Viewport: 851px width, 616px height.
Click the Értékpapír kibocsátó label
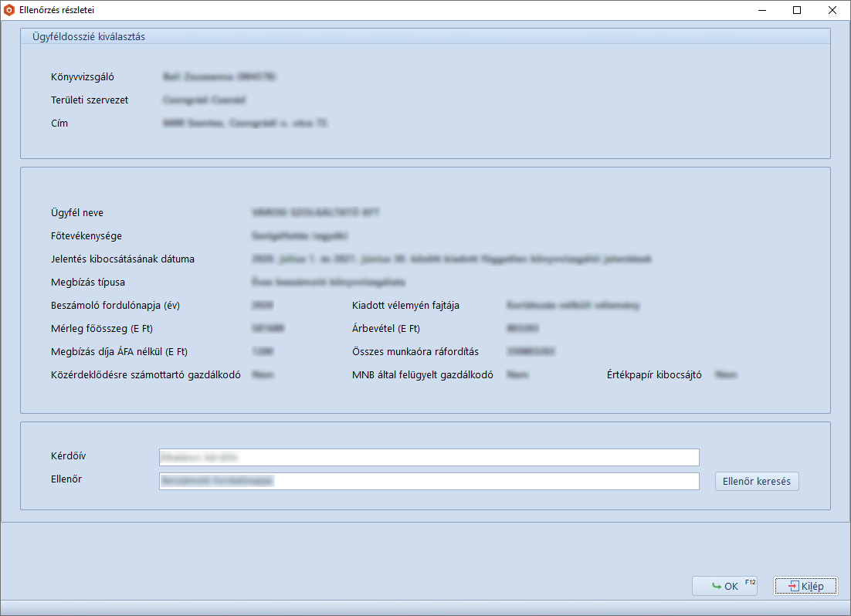click(x=653, y=375)
